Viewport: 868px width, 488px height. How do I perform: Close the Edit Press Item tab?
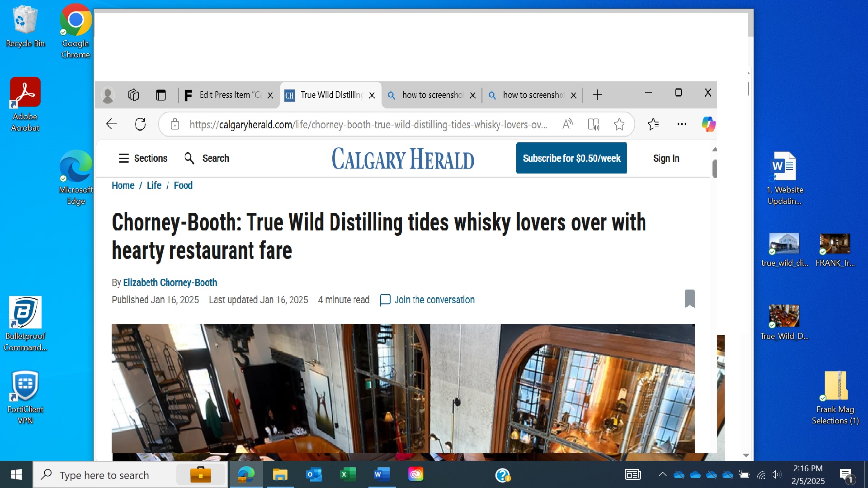(x=270, y=95)
